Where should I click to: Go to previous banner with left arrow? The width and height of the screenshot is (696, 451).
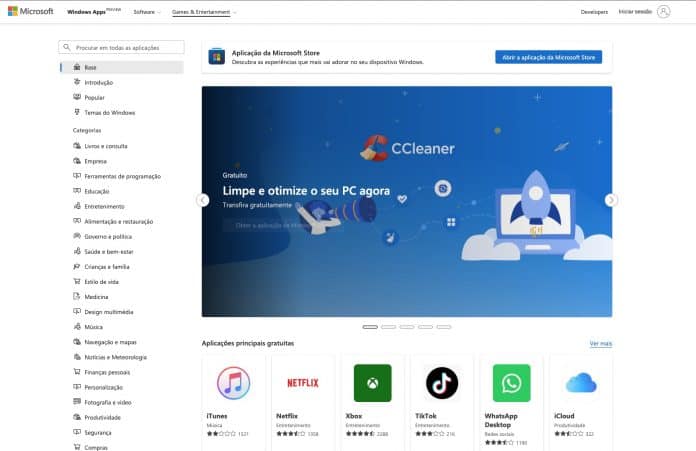click(x=203, y=200)
